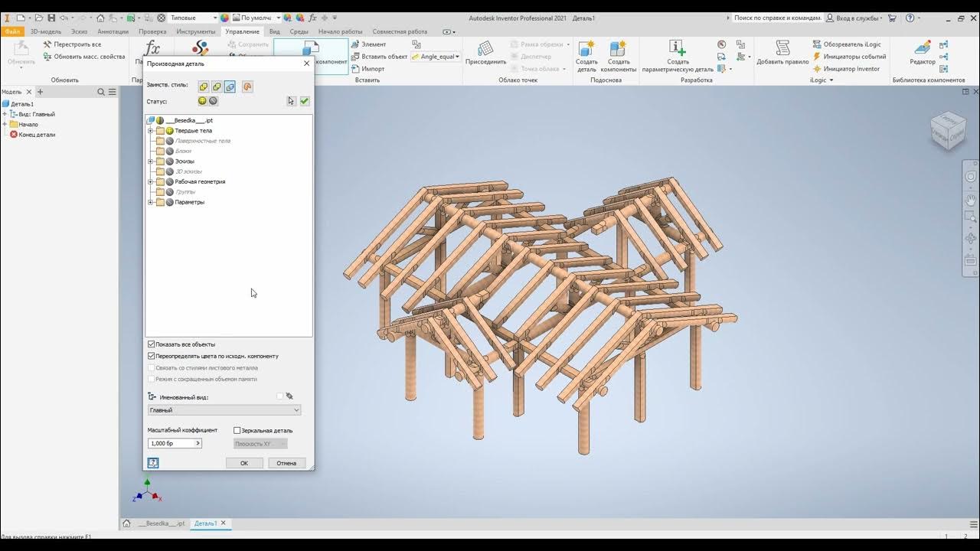Viewport: 980px width, 551px height.
Task: Expand Параметры tree node
Action: 151,202
